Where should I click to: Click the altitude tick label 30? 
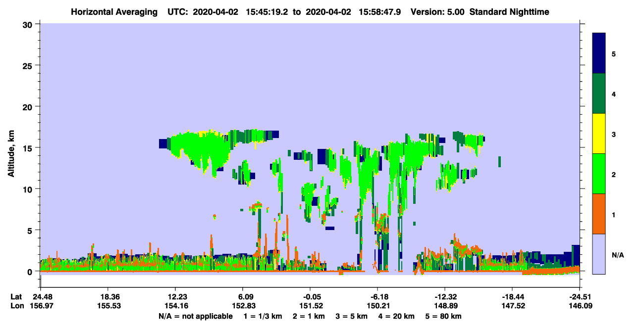29,24
